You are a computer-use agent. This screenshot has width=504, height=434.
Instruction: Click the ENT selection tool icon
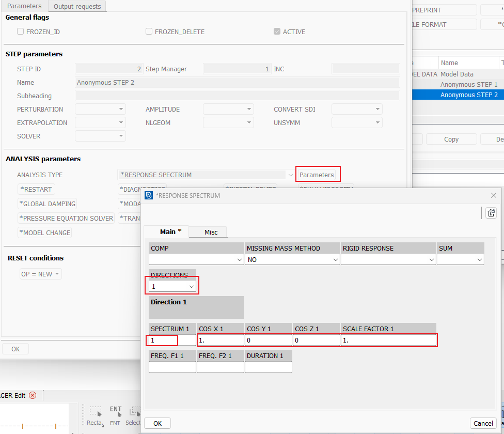tap(115, 411)
